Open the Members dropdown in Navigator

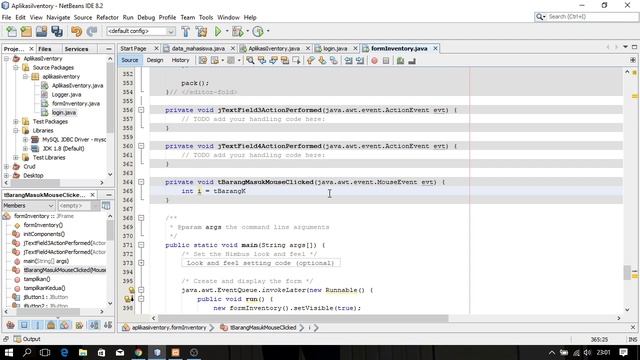[28, 206]
